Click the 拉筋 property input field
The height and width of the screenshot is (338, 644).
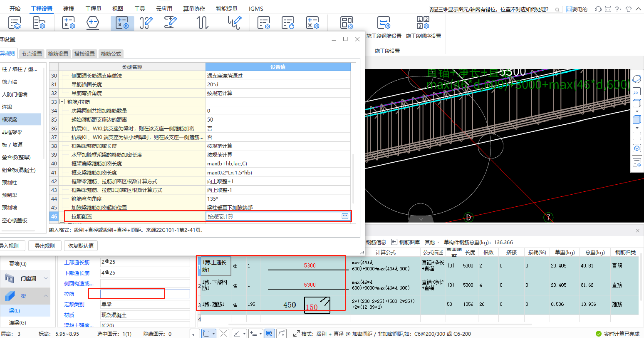(145, 294)
